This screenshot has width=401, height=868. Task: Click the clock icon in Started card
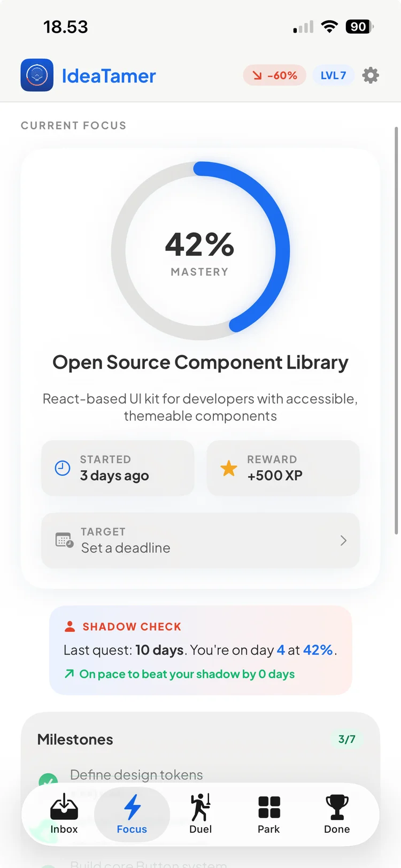tap(63, 468)
